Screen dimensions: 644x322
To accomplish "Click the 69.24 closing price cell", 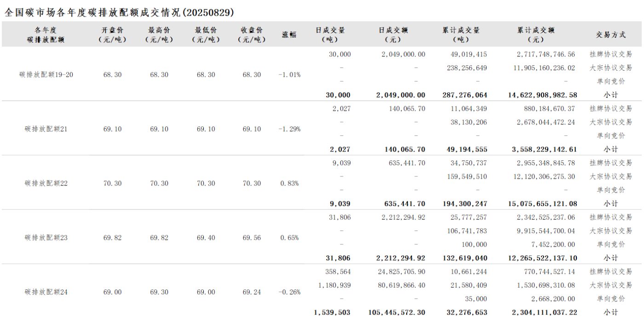I will click(x=252, y=292).
